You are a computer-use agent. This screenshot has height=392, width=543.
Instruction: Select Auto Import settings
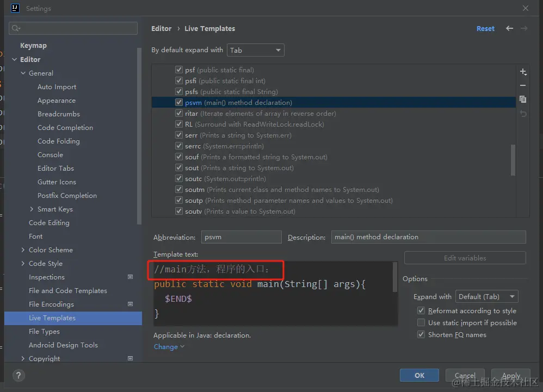[57, 87]
